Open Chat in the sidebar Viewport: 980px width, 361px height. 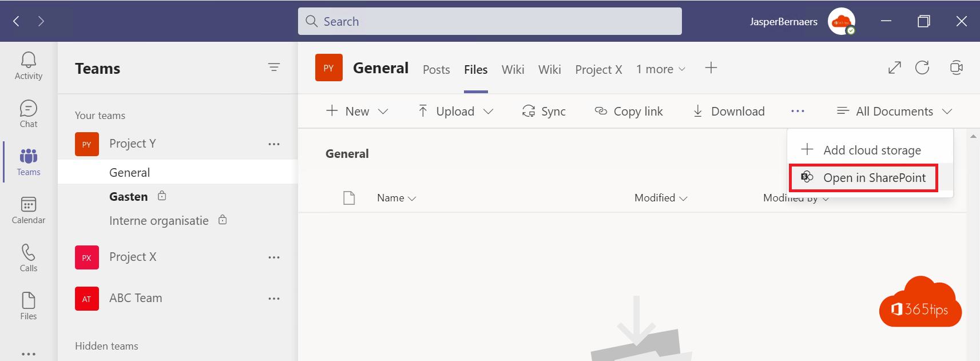coord(29,114)
